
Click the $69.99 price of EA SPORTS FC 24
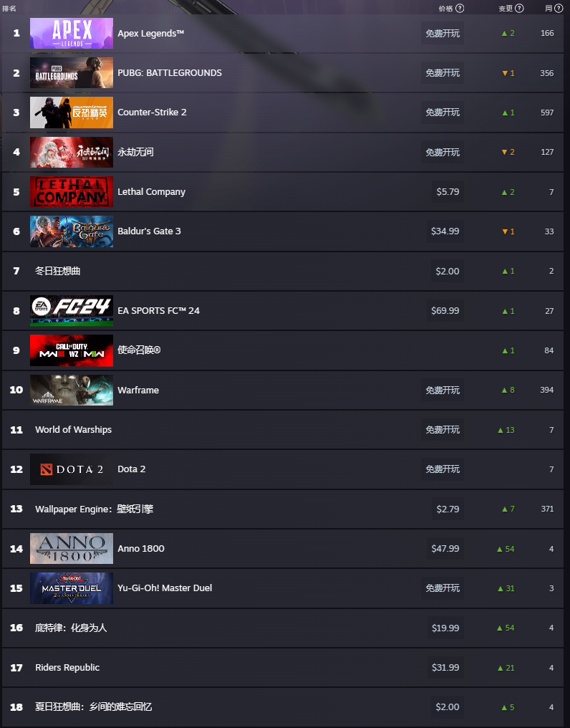pos(445,310)
